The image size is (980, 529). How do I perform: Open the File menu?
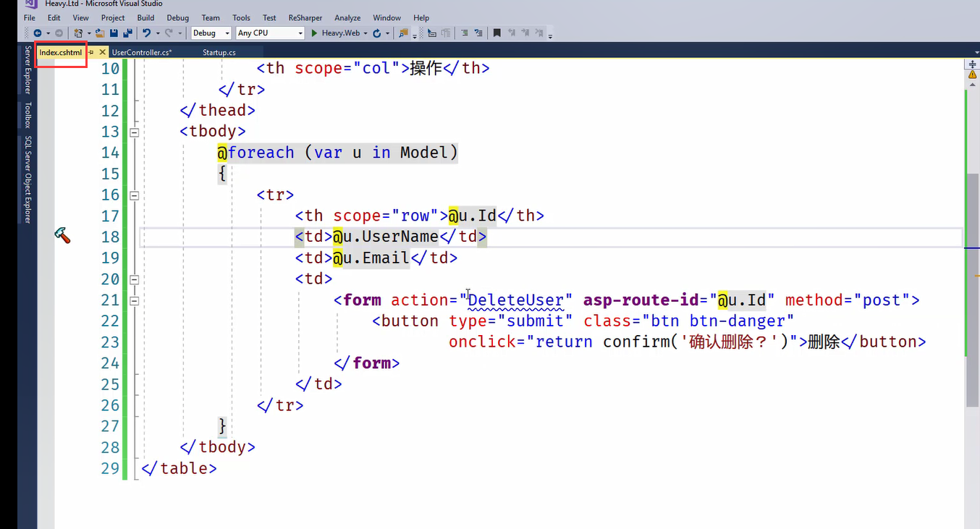click(30, 17)
